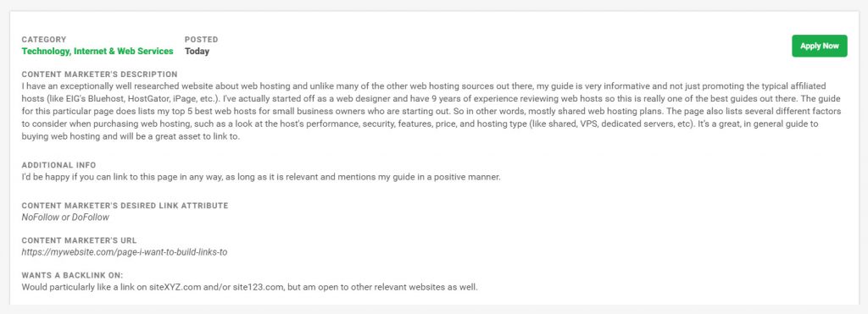
Task: Click the POSTED label
Action: (202, 39)
